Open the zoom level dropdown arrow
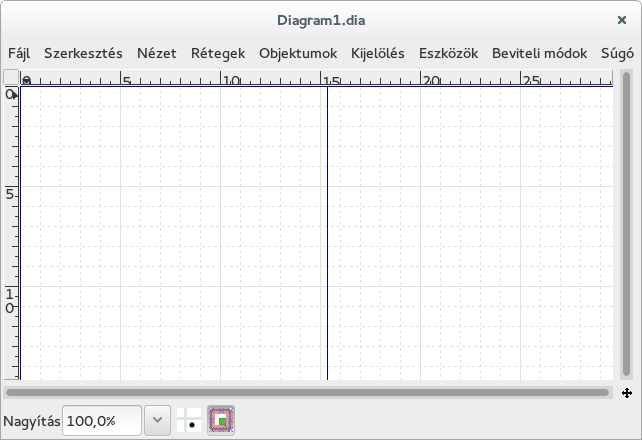Viewport: 642px width, 440px height. pyautogui.click(x=157, y=421)
